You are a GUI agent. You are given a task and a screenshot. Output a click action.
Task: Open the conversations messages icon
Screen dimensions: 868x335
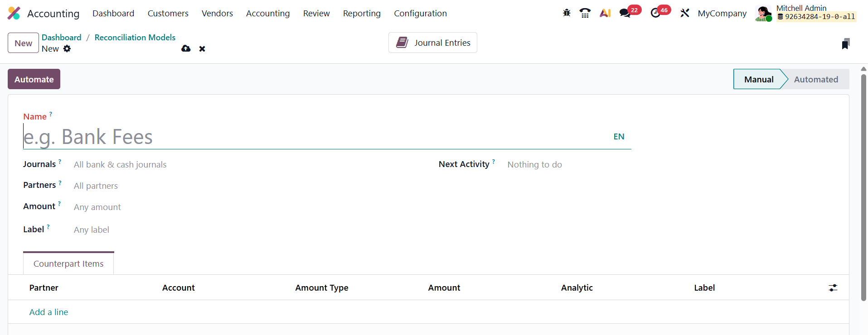(x=625, y=13)
